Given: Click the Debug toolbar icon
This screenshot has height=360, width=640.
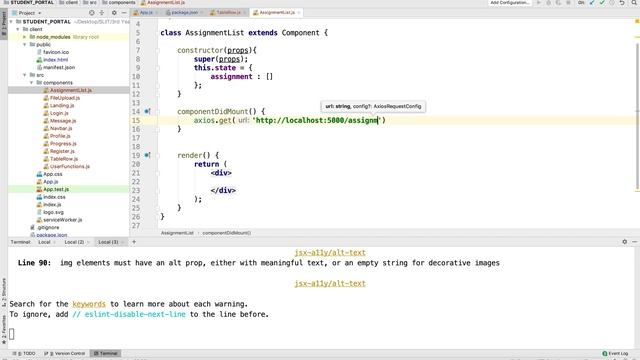Looking at the screenshot, I should 549,2.
